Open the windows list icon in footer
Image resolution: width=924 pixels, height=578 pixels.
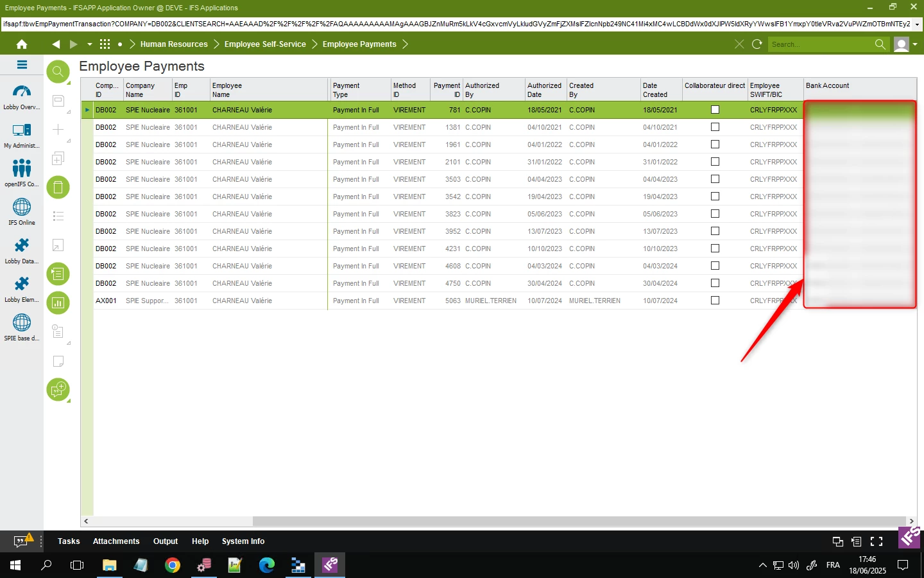tap(837, 541)
